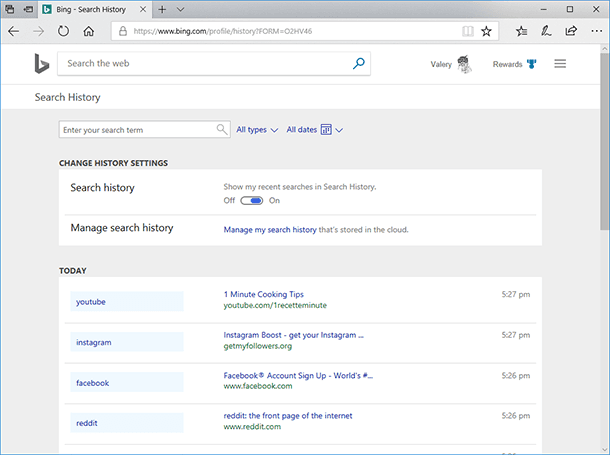
Task: Click the vertical scrollbar thumb
Action: [604, 142]
